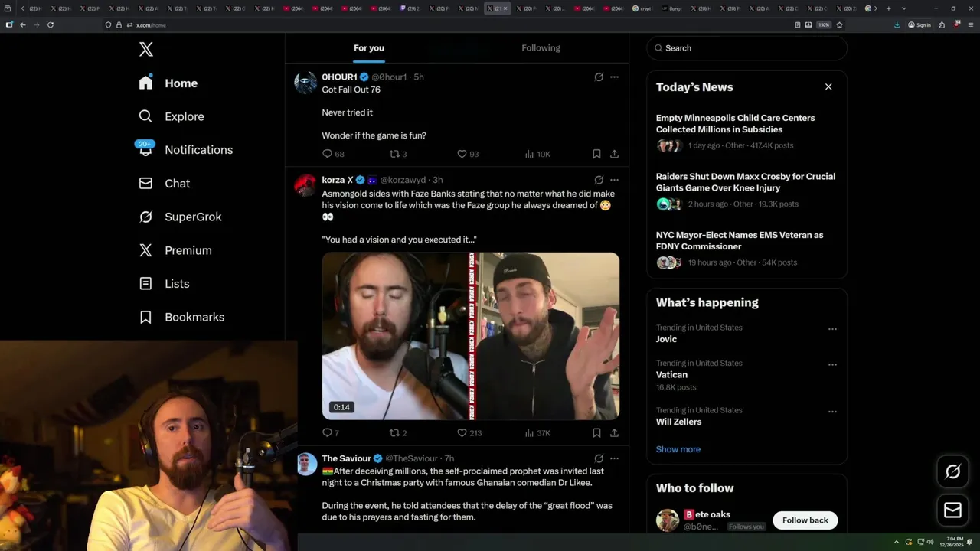The width and height of the screenshot is (980, 551).
Task: Share 0HOUR1's Fall Out 76 post
Action: [x=614, y=154]
